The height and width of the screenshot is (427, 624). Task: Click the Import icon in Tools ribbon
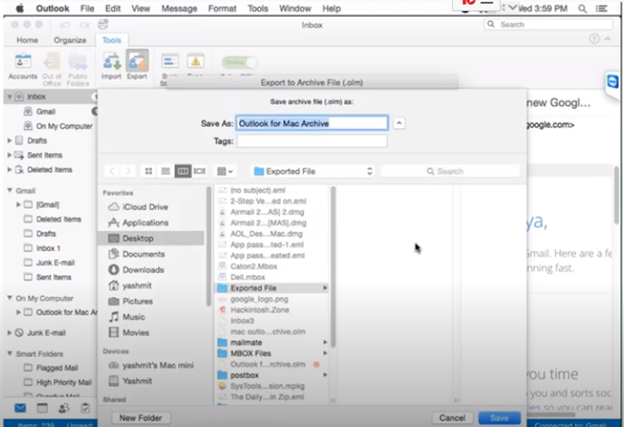point(111,66)
